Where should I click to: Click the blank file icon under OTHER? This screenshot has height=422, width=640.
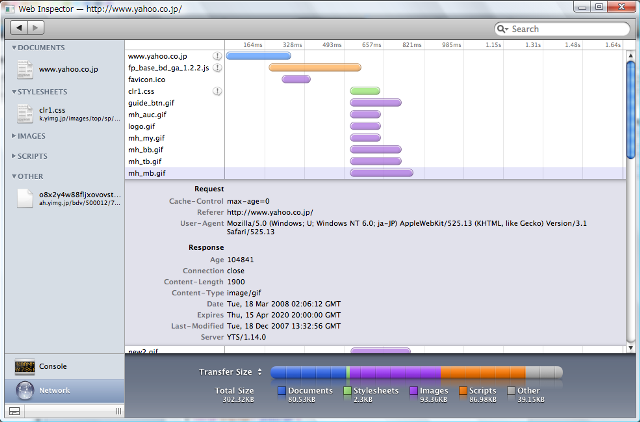pyautogui.click(x=25, y=198)
